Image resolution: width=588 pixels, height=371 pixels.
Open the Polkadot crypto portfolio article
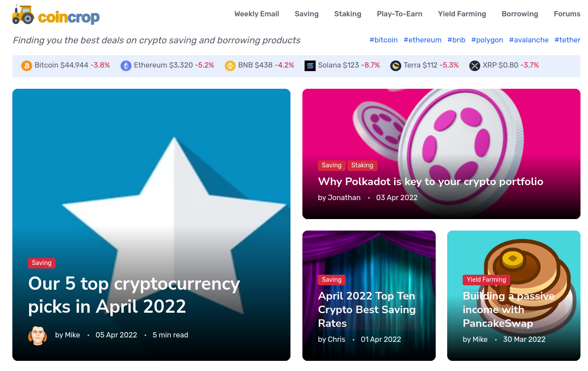tap(430, 182)
